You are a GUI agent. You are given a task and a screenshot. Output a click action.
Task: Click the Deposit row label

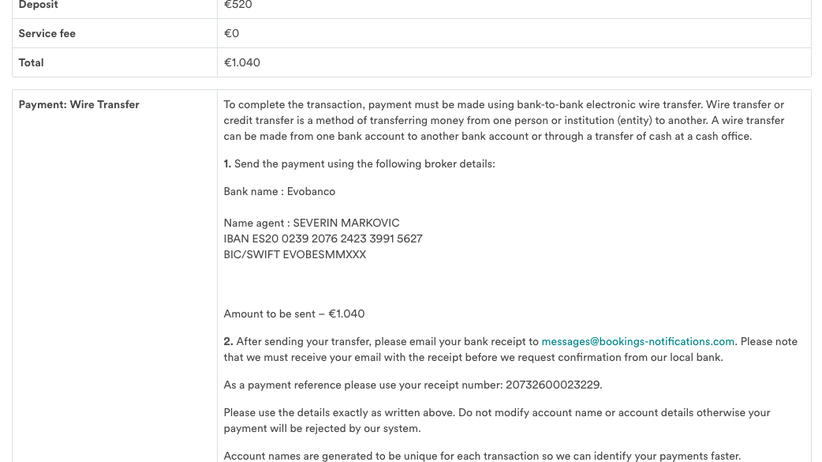tap(38, 5)
